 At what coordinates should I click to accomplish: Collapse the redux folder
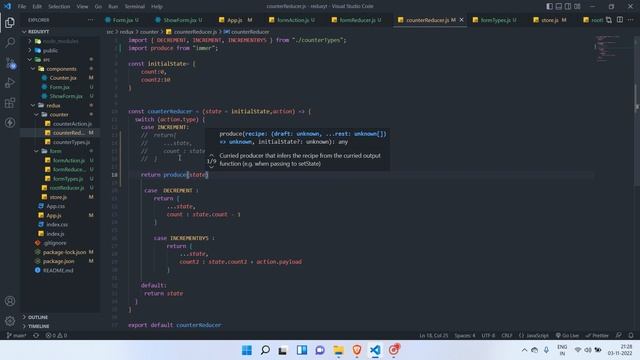[60, 105]
